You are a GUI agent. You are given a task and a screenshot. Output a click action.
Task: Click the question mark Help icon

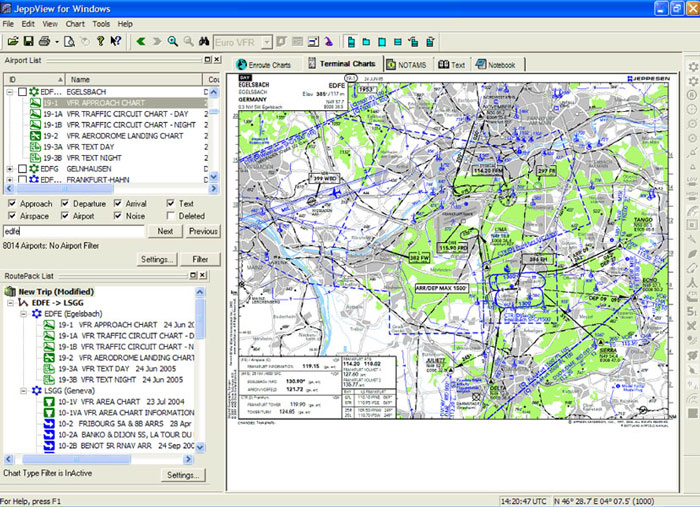100,42
